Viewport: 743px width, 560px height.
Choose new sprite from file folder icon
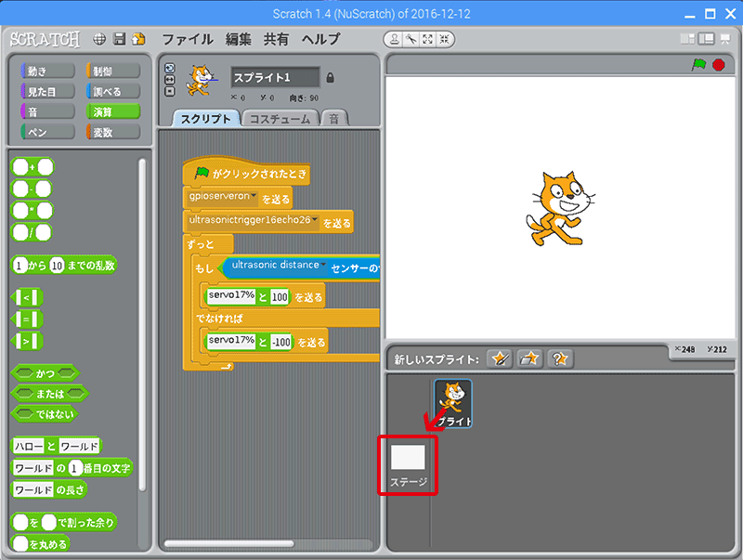point(530,358)
